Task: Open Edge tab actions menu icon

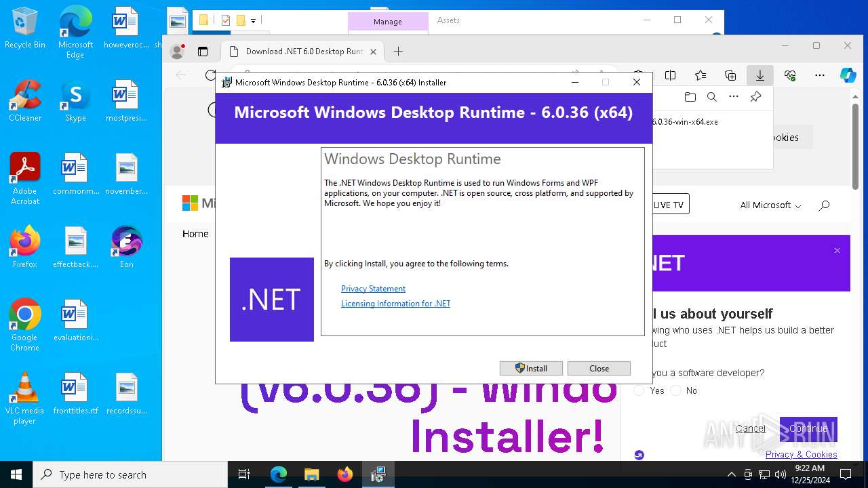Action: [x=202, y=52]
